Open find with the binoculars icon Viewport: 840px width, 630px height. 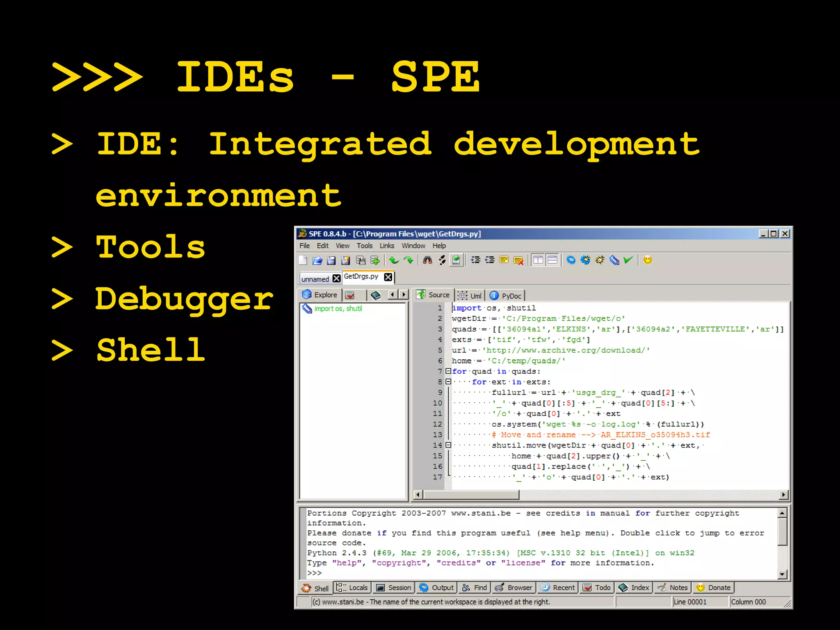pyautogui.click(x=427, y=260)
